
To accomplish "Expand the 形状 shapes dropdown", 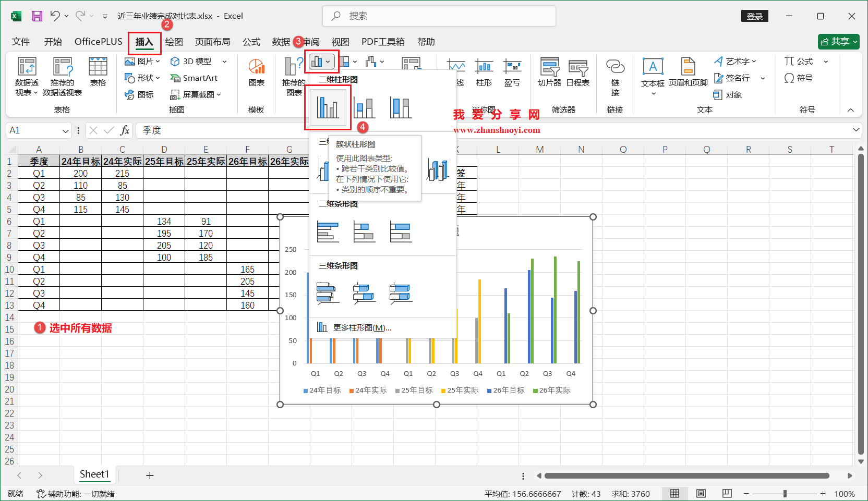I will (x=158, y=78).
